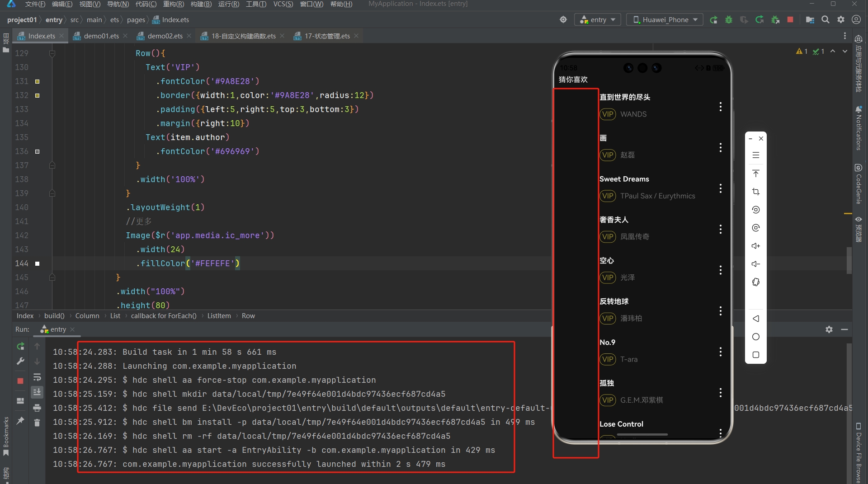Open the entry run configuration dropdown
Screen dimensions: 868x484
point(597,20)
